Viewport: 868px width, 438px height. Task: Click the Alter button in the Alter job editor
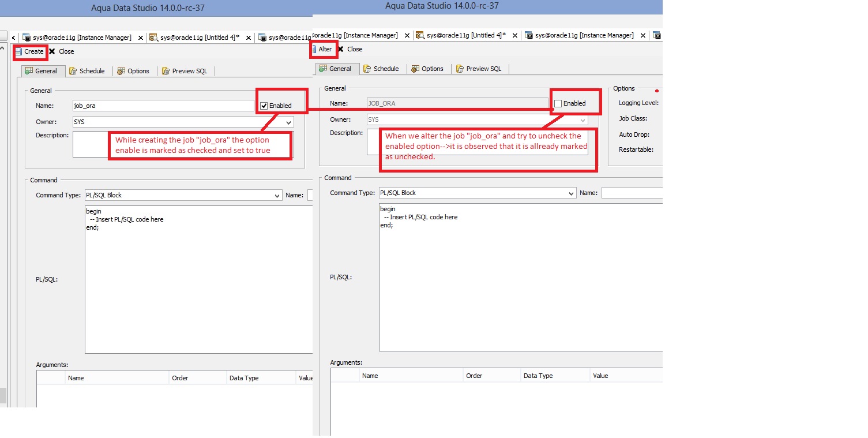point(321,49)
